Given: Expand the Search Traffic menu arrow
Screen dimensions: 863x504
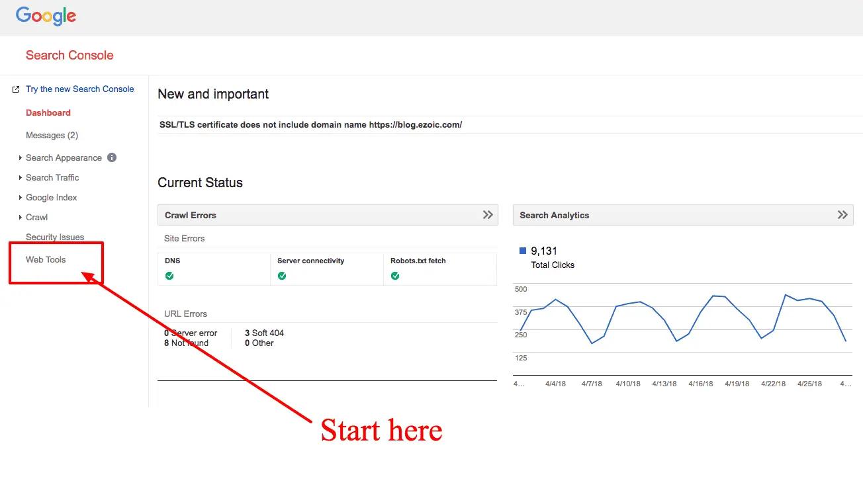Looking at the screenshot, I should (21, 178).
